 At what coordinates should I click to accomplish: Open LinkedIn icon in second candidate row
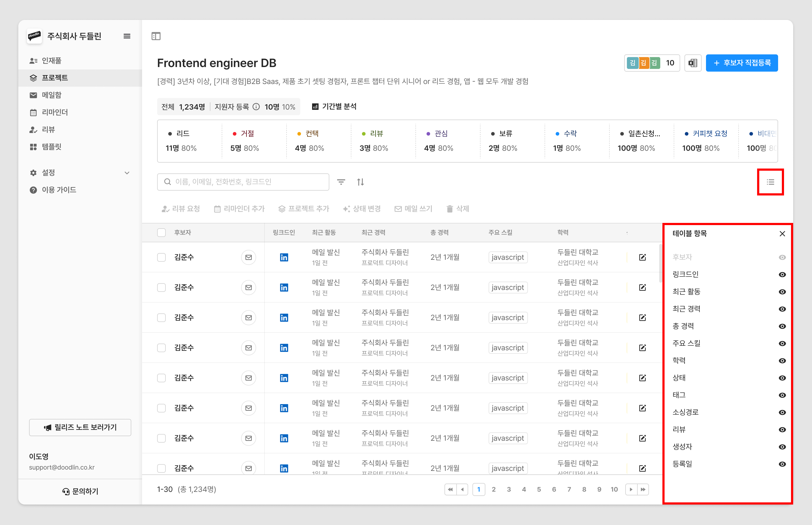[284, 288]
